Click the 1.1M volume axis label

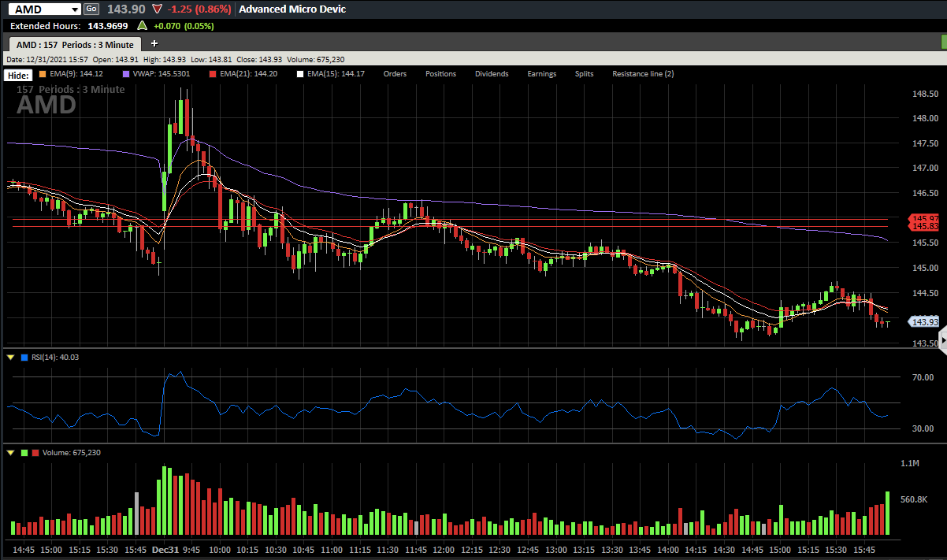click(x=910, y=464)
